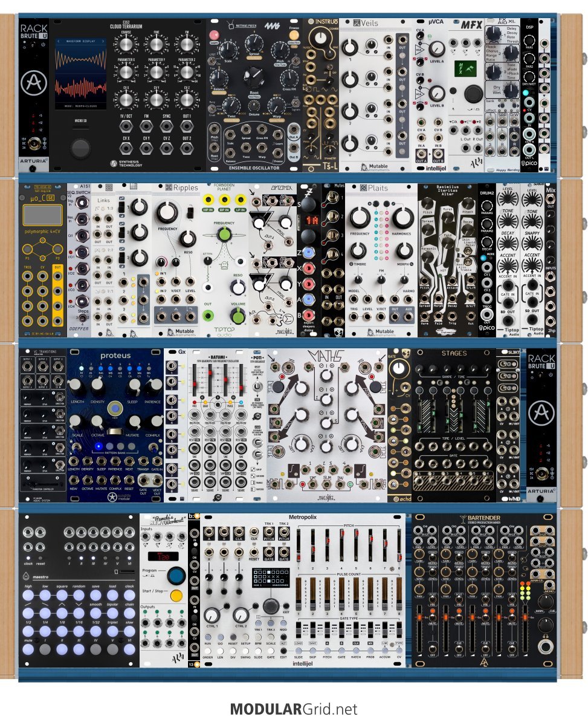Click the green MFX display screen
Viewport: 588px width, 722px height.
pyautogui.click(x=465, y=68)
